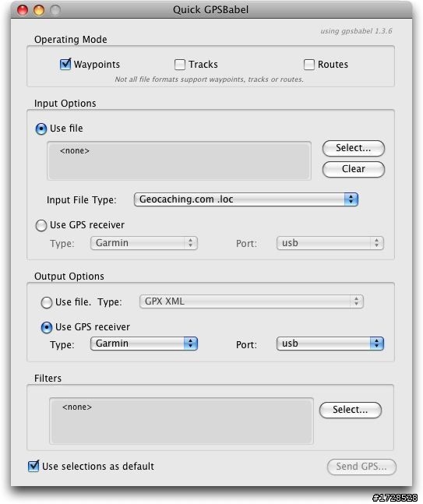Open input GPS receiver Garmin type dropdown
This screenshot has height=504, width=423.
tap(144, 243)
